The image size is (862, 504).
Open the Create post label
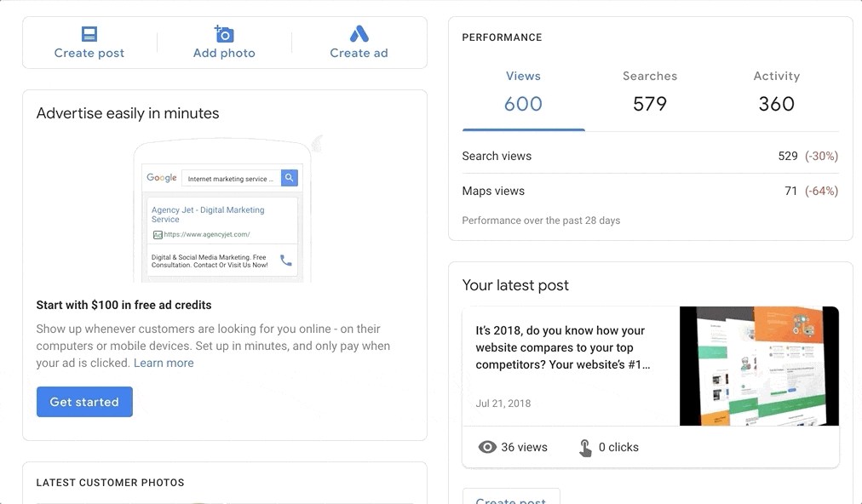pyautogui.click(x=89, y=54)
